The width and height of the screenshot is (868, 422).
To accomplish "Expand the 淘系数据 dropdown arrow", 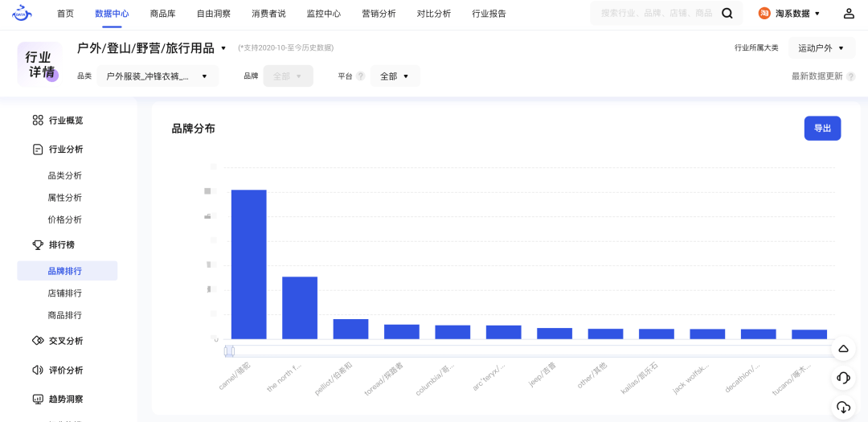I will point(817,14).
